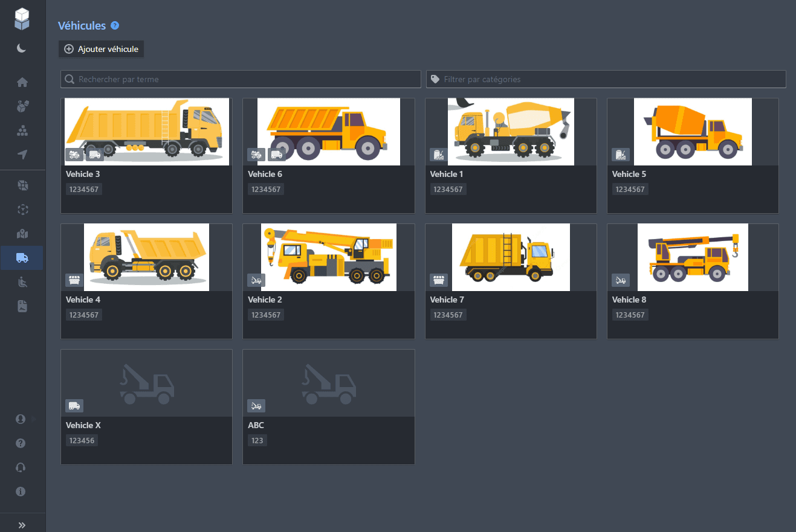The width and height of the screenshot is (796, 532).
Task: Focus the Rechercher par terme search field
Action: [241, 79]
